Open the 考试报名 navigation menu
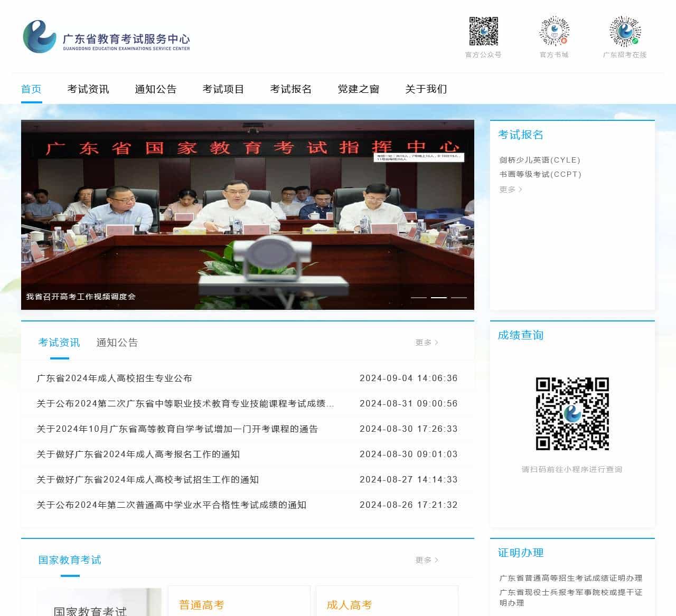Viewport: 676px width, 616px height. tap(291, 89)
